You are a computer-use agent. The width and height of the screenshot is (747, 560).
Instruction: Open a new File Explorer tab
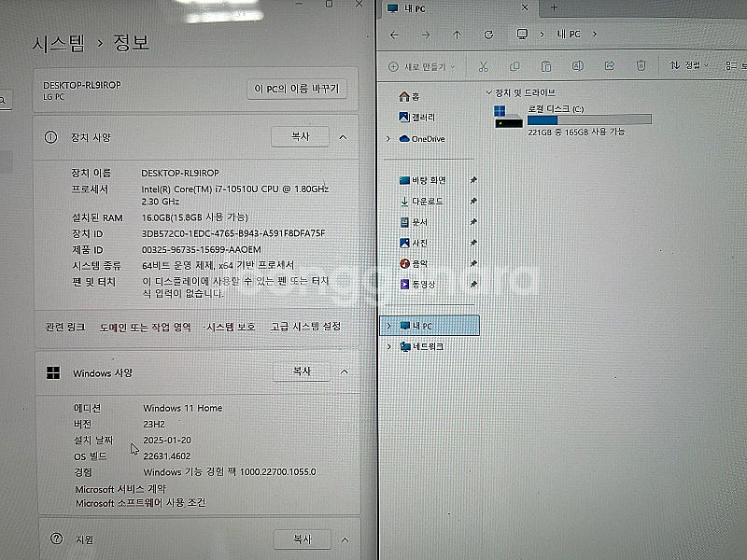(554, 7)
